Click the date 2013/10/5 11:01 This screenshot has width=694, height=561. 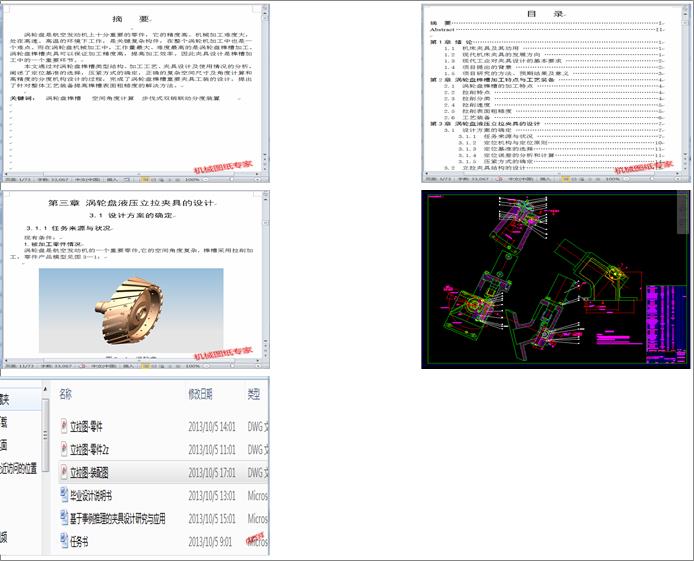point(212,450)
